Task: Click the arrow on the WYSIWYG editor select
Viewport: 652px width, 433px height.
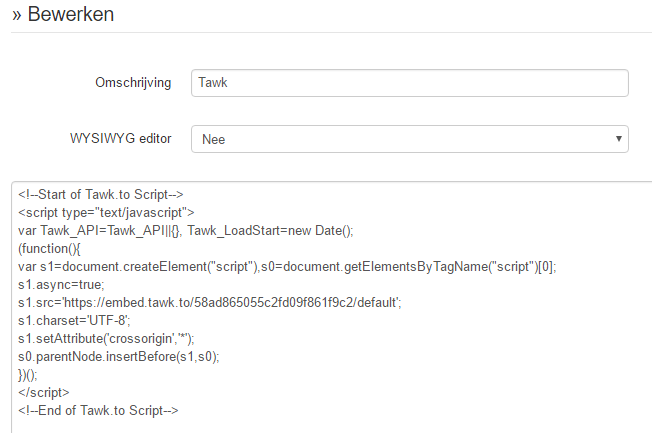Action: (619, 139)
